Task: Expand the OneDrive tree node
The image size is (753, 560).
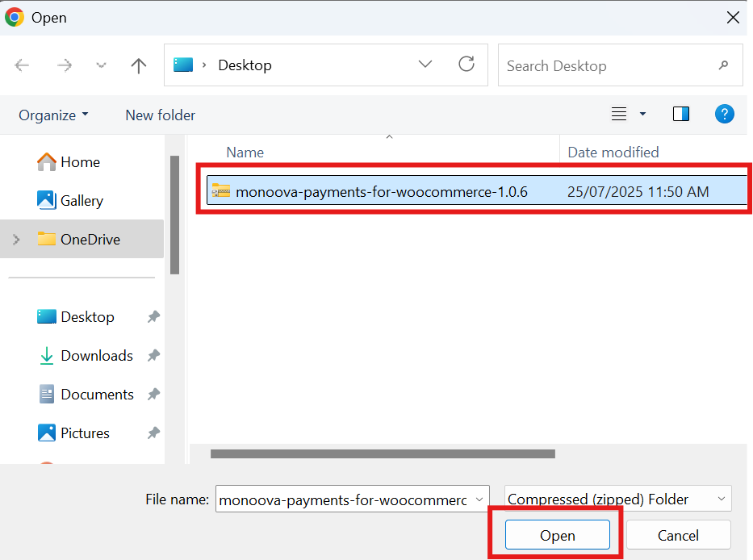Action: [16, 239]
